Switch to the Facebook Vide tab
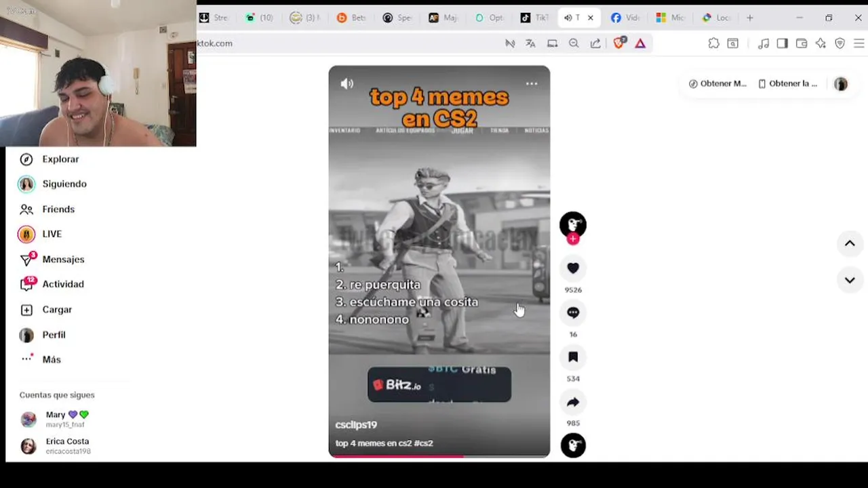Viewport: 868px width, 488px height. 625,18
